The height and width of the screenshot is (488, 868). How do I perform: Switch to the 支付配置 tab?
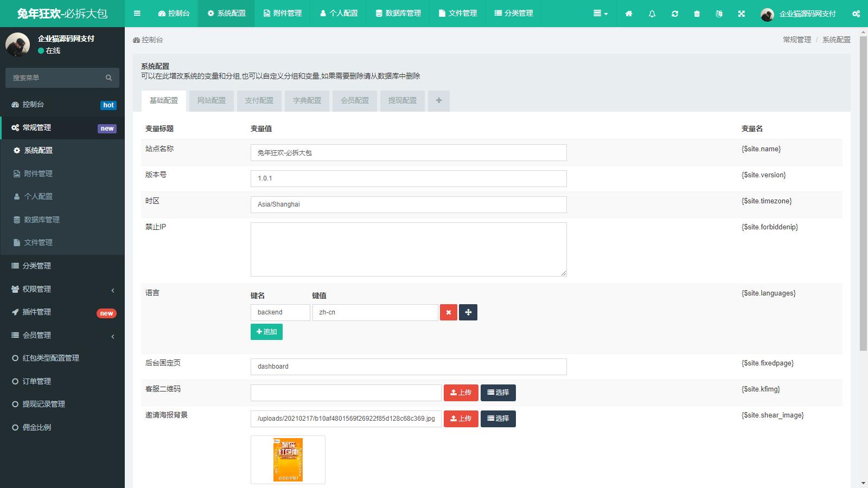click(x=259, y=100)
